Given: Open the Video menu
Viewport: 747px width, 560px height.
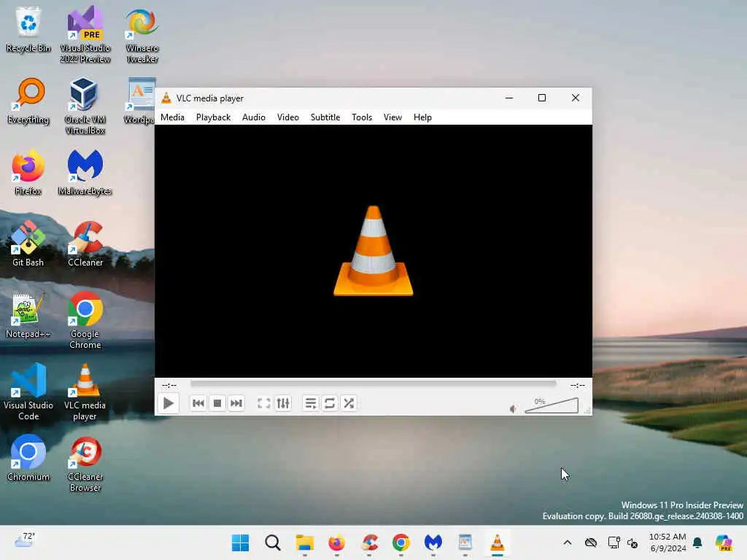Looking at the screenshot, I should click(287, 117).
